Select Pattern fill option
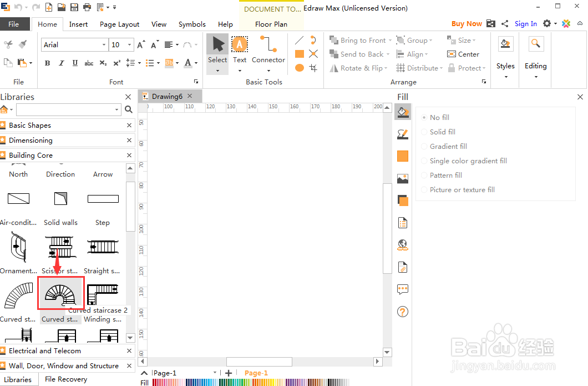 442,176
